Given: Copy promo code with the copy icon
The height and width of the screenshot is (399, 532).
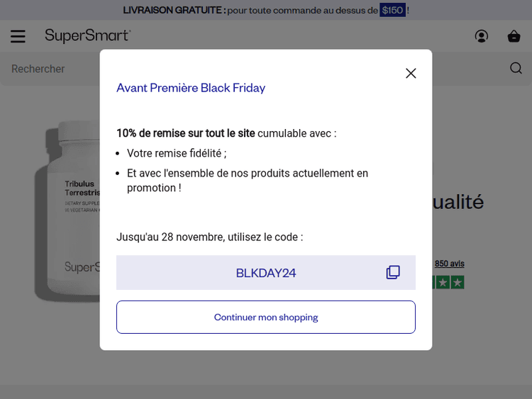Looking at the screenshot, I should [x=393, y=273].
